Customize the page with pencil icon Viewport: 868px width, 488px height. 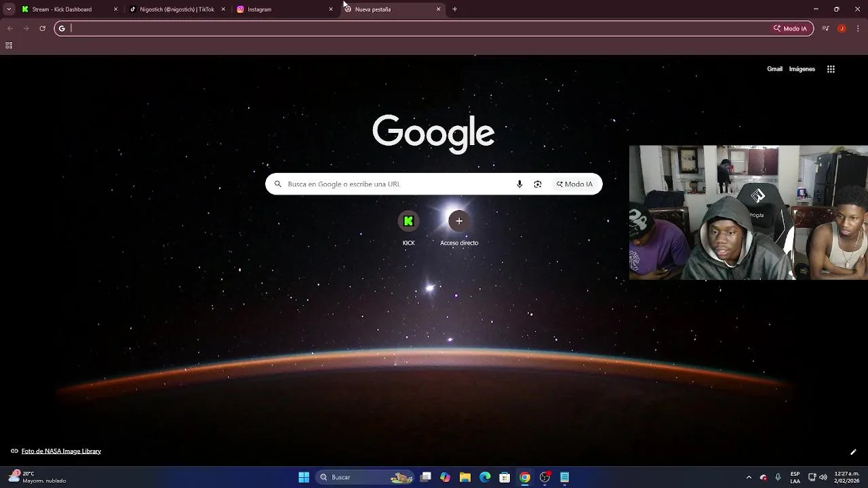(x=853, y=452)
